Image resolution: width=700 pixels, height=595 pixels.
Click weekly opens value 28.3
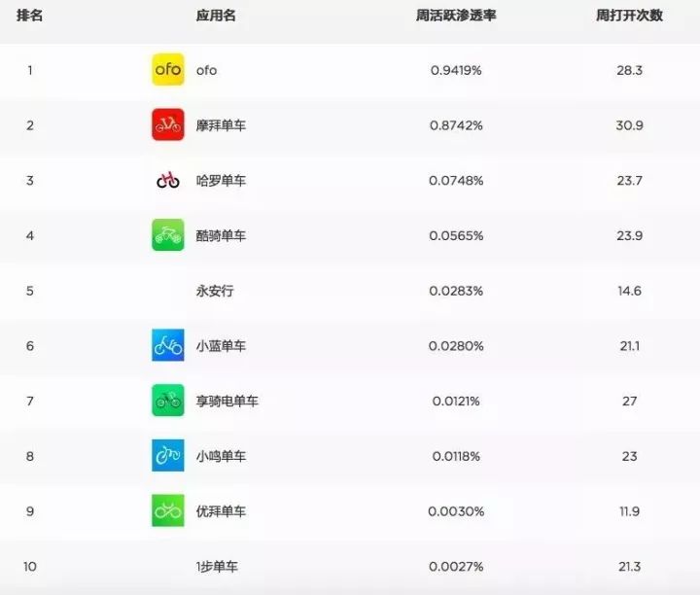[x=629, y=71]
